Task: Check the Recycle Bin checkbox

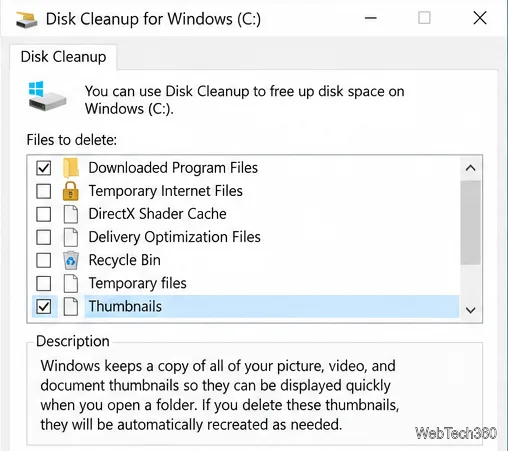Action: point(44,260)
